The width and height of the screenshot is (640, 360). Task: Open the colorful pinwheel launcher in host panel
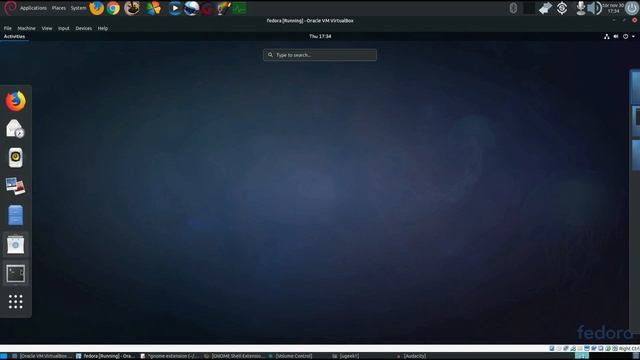[x=153, y=8]
